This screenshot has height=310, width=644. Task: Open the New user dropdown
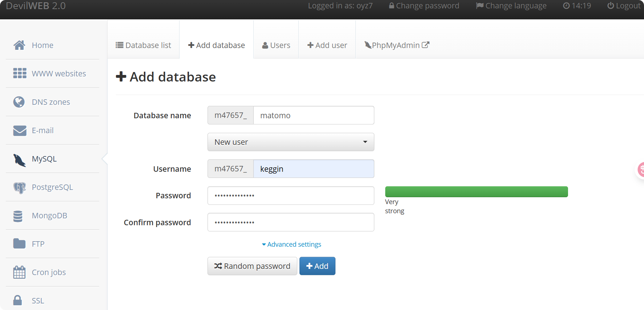click(290, 142)
